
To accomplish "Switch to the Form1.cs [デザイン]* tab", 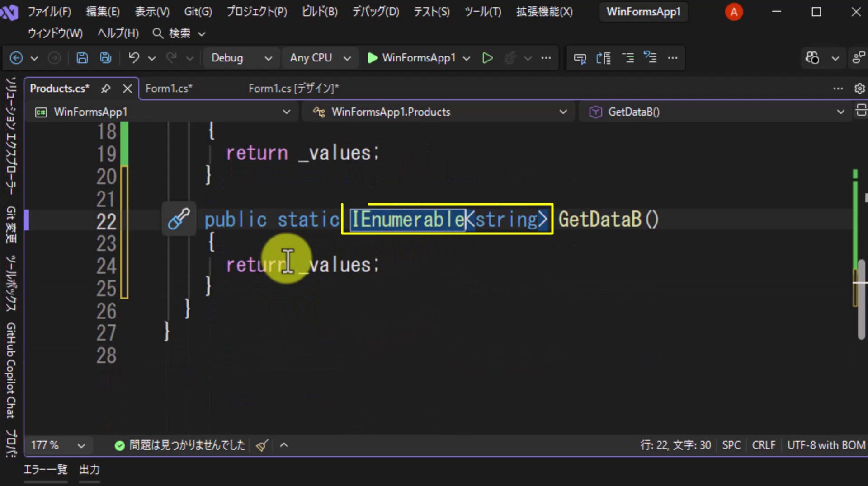I will (293, 89).
